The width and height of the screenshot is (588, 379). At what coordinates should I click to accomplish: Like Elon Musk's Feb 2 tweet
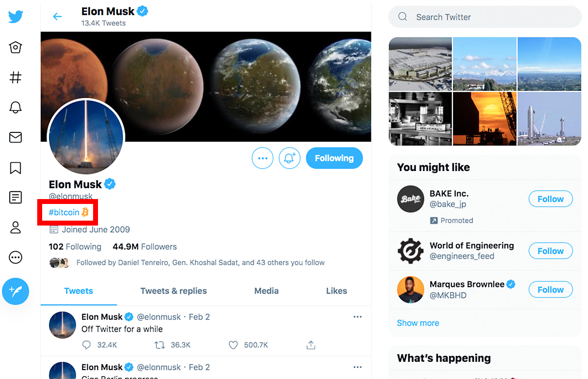(x=233, y=345)
